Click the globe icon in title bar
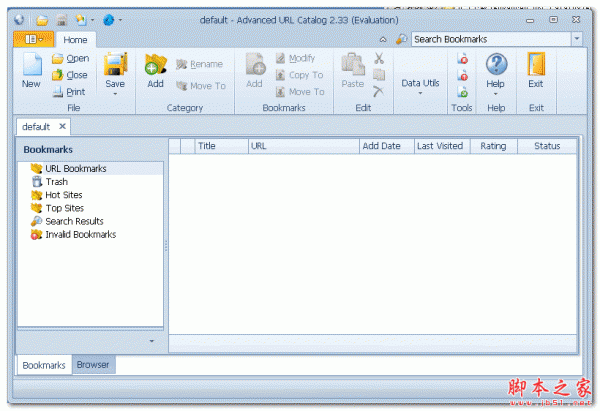The width and height of the screenshot is (600, 411). [19, 20]
